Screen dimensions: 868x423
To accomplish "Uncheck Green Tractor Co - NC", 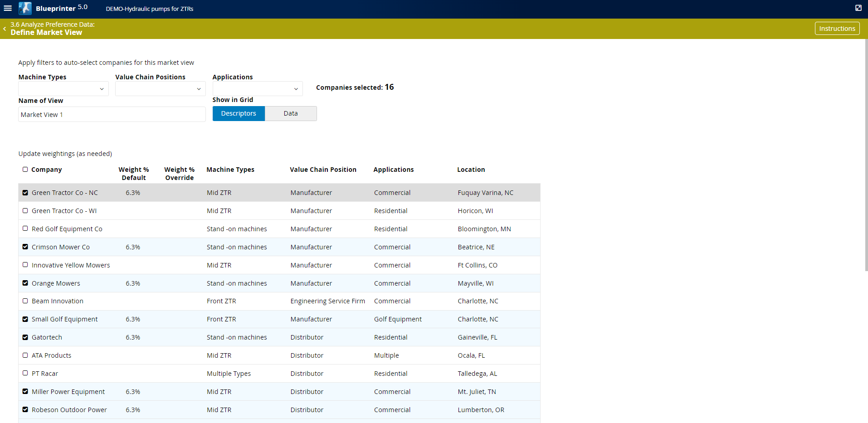I will click(25, 193).
